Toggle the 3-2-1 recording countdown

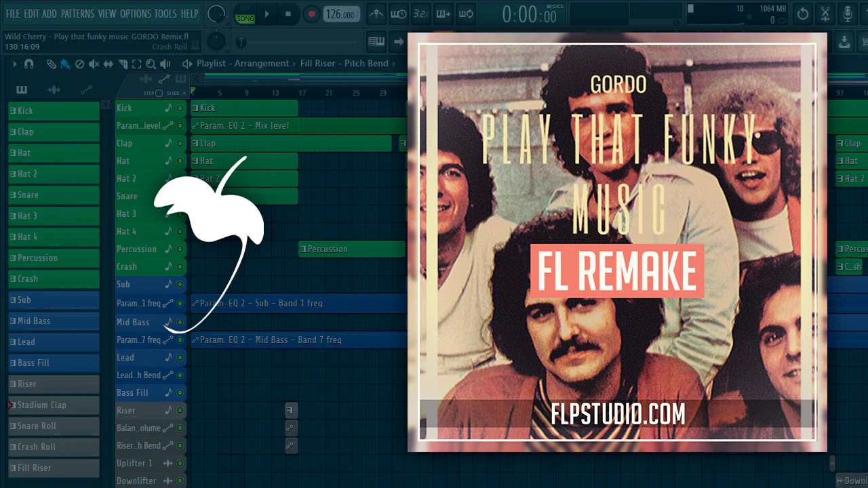coord(420,14)
